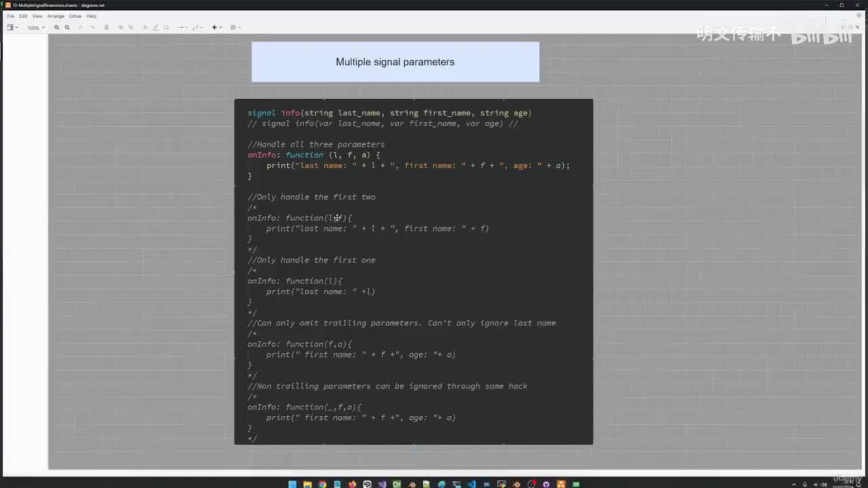The height and width of the screenshot is (488, 868).
Task: Open the Extras menu
Action: (75, 16)
